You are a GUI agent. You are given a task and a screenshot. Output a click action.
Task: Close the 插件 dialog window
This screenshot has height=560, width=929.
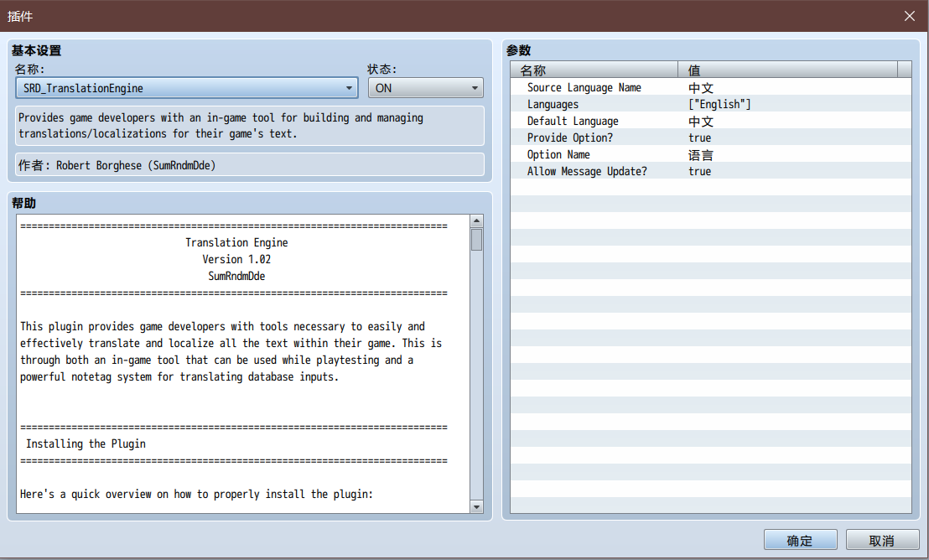(910, 16)
